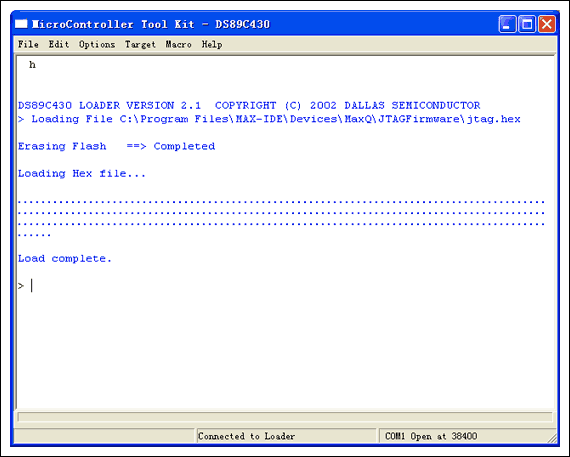
Task: Click the 'COM1 Open at 38400' status pane
Action: pos(464,436)
